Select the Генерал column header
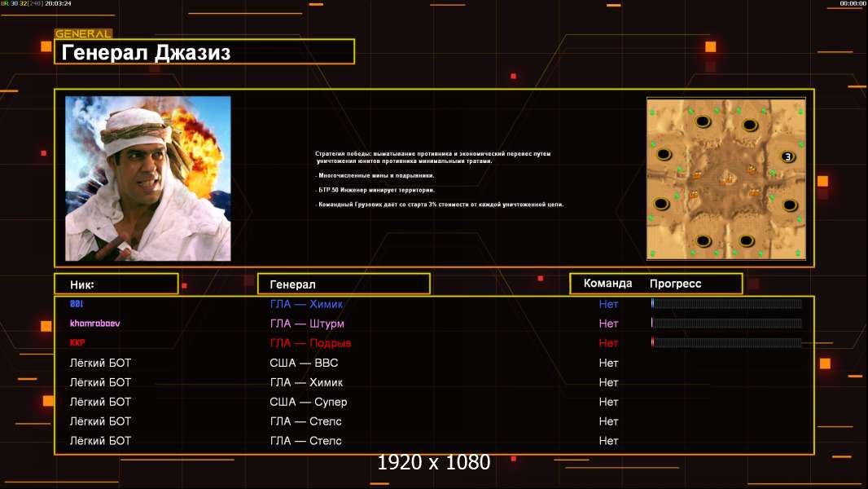 (x=344, y=284)
